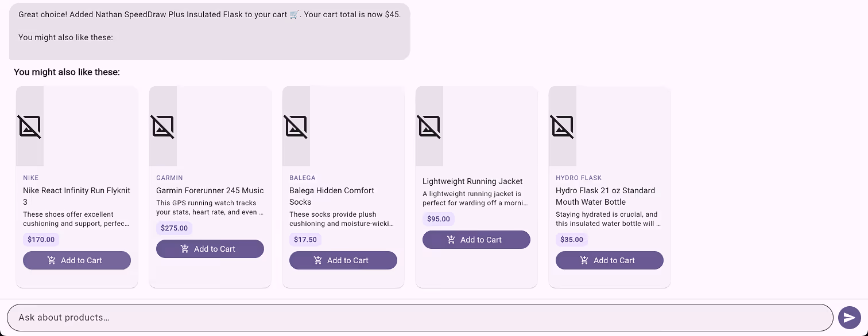The image size is (868, 336).
Task: Click the Running Jacket missing image icon
Action: coord(429,127)
